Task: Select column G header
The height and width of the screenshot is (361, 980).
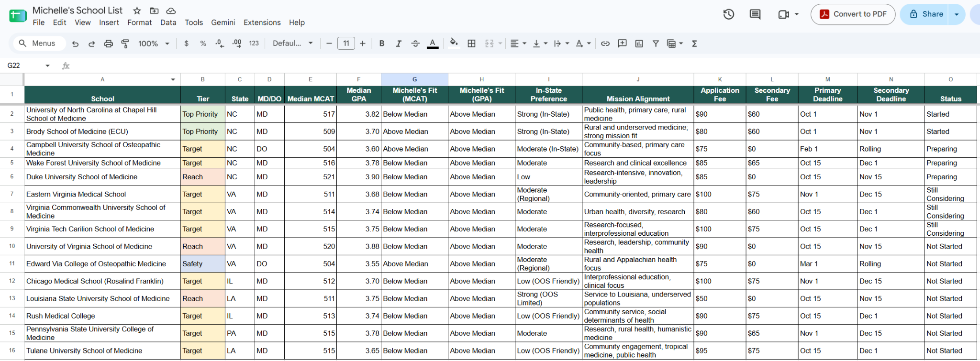Action: pos(414,79)
